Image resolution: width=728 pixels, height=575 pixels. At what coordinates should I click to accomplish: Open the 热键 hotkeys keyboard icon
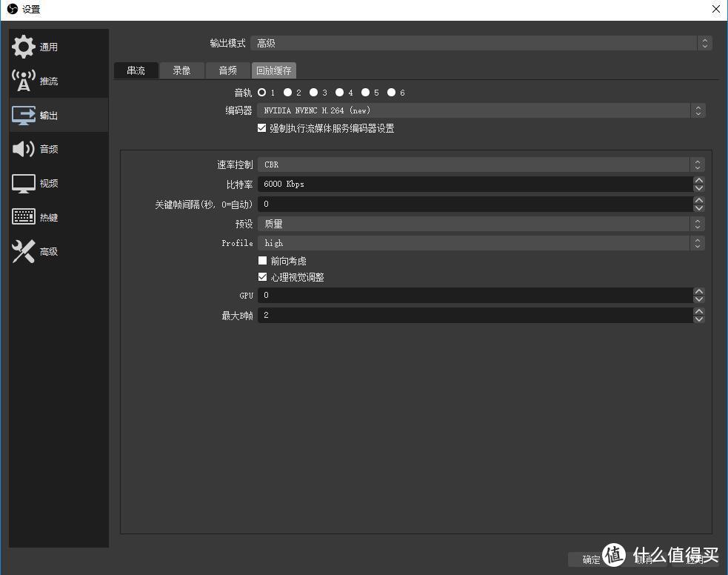pyautogui.click(x=23, y=217)
